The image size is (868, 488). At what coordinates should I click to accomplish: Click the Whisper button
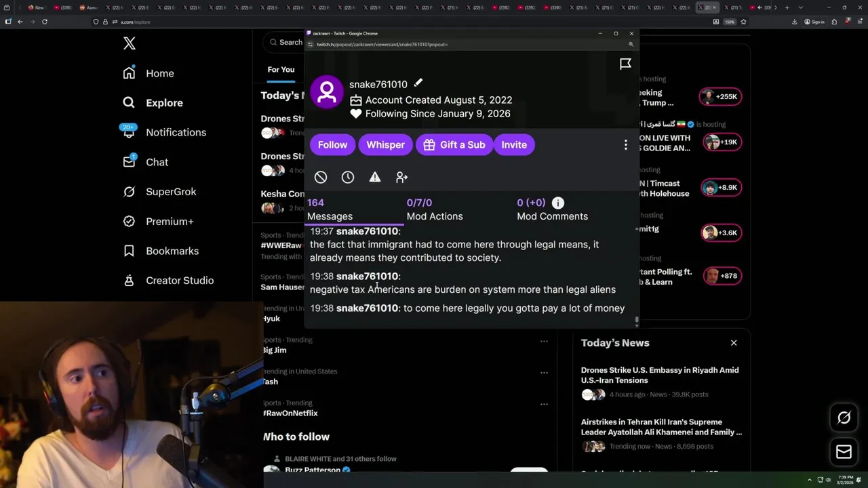[x=385, y=144]
